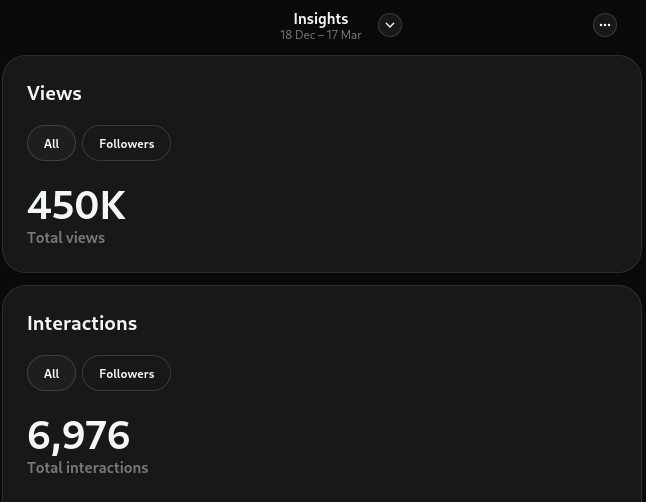Click the Total interactions label
The height and width of the screenshot is (502, 646).
click(x=87, y=468)
